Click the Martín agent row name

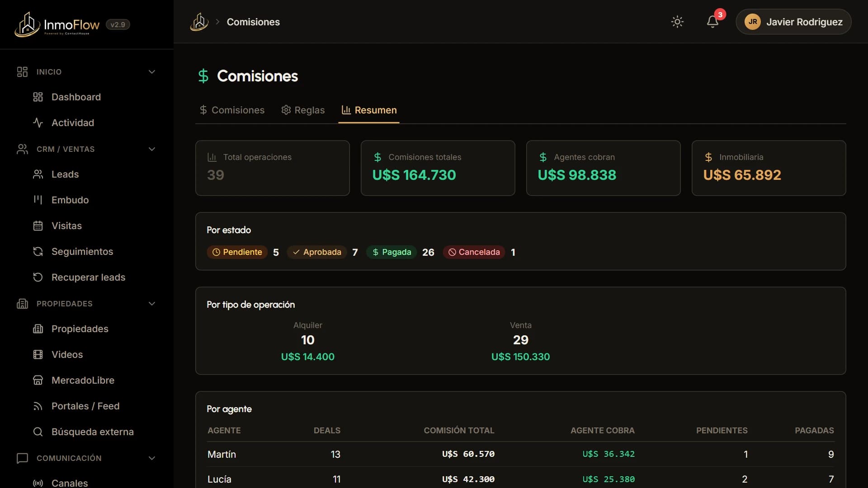click(222, 455)
